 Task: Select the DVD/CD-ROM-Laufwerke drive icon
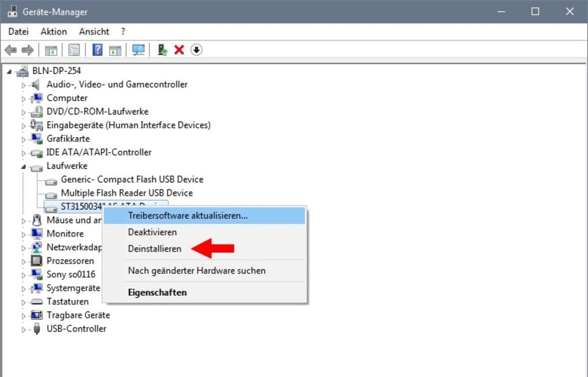click(37, 111)
